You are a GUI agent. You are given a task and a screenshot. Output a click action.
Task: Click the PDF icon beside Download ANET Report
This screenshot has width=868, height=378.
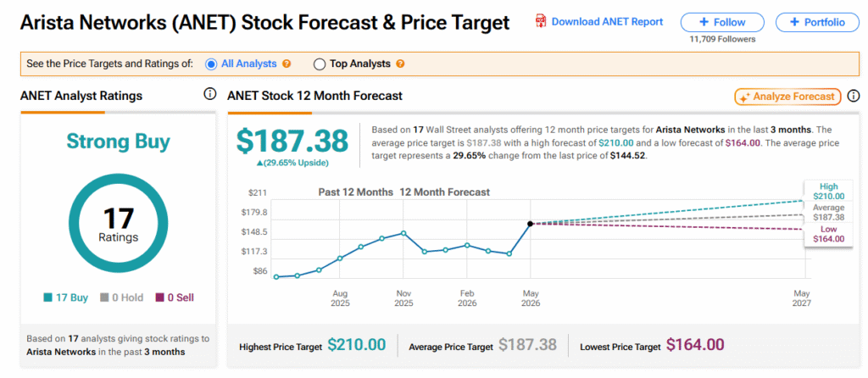[540, 21]
